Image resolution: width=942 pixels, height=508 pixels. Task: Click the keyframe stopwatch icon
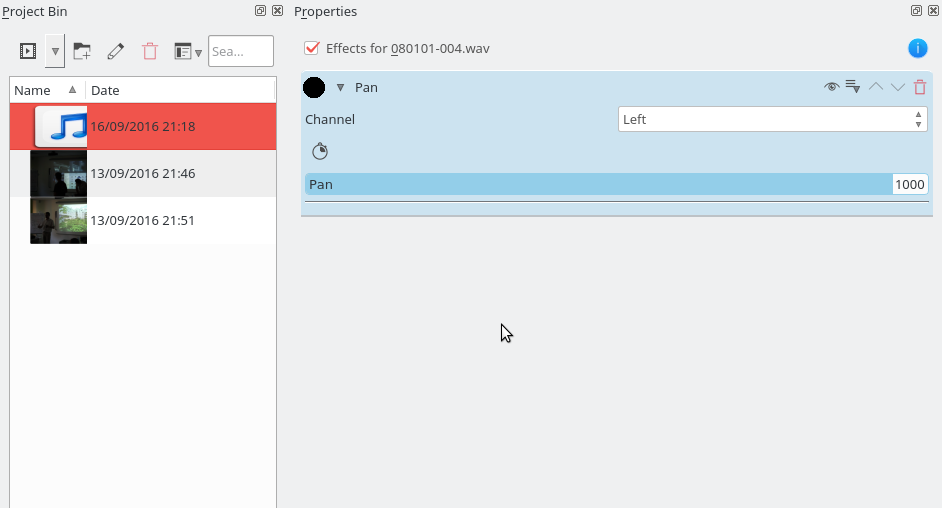coord(320,151)
